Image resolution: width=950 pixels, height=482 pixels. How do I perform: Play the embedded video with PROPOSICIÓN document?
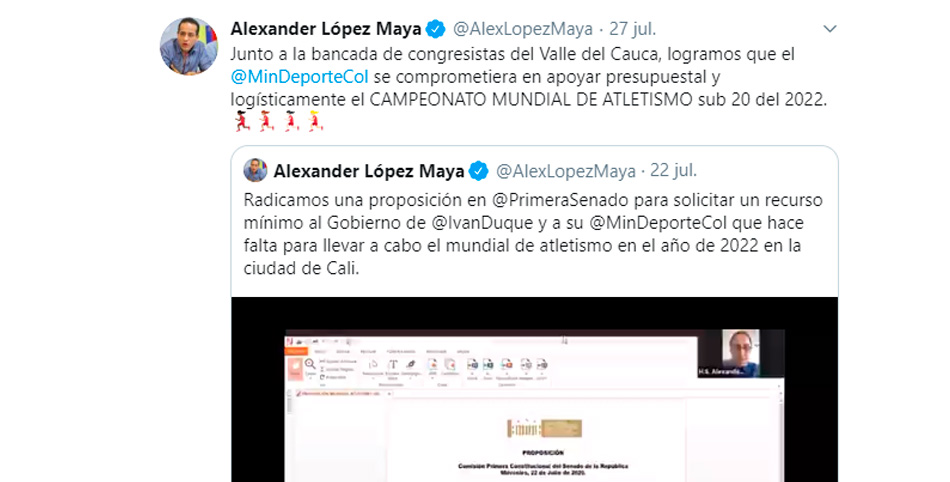[x=534, y=389]
